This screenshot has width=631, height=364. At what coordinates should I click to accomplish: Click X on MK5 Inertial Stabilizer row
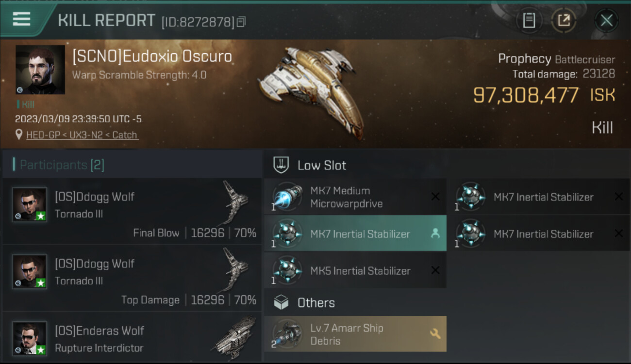tap(435, 270)
